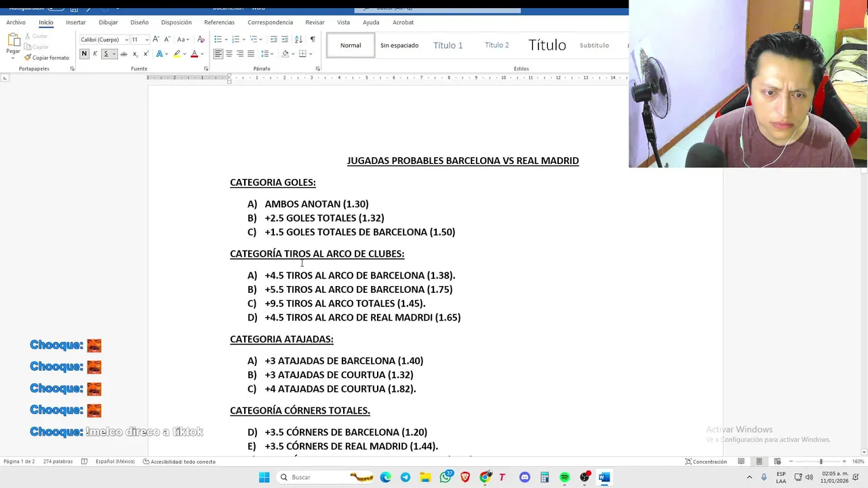Apply the Sin espaciado style

pyautogui.click(x=399, y=45)
